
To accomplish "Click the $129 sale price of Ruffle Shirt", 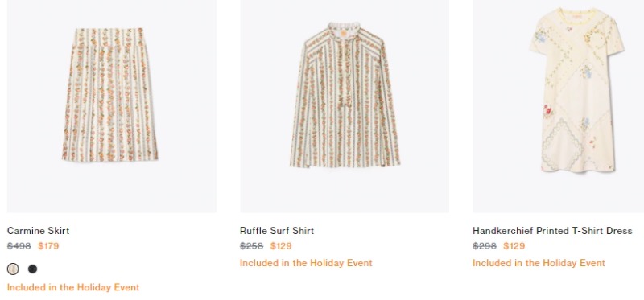I will coord(281,246).
